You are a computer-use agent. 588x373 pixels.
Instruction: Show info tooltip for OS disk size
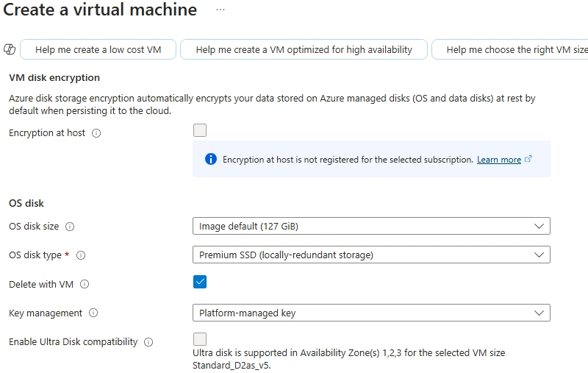point(70,227)
